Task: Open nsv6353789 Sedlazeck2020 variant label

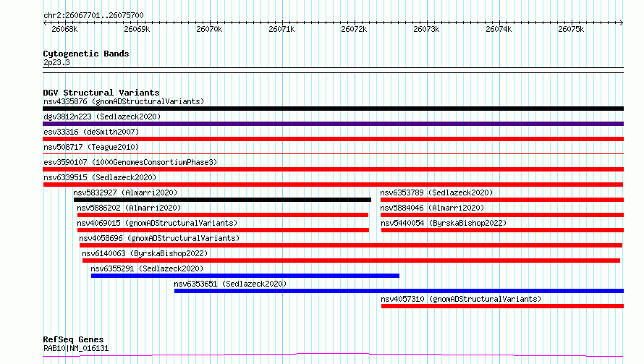Action: pos(436,192)
